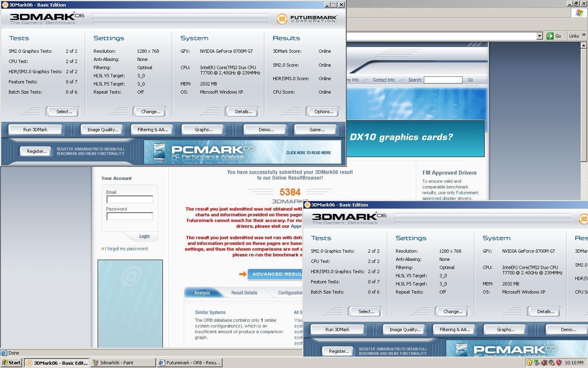Select 3DMark06 - Basic Edition taskbar button

[57, 363]
